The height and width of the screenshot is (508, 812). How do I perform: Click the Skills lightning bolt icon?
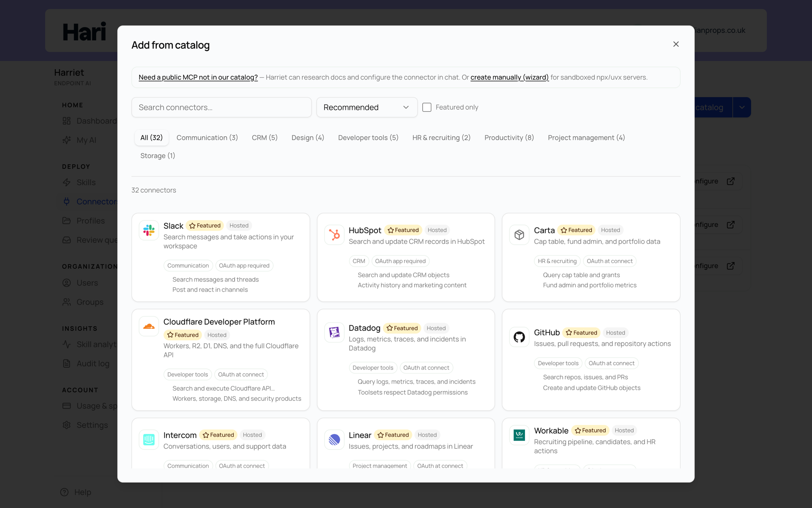click(x=67, y=182)
